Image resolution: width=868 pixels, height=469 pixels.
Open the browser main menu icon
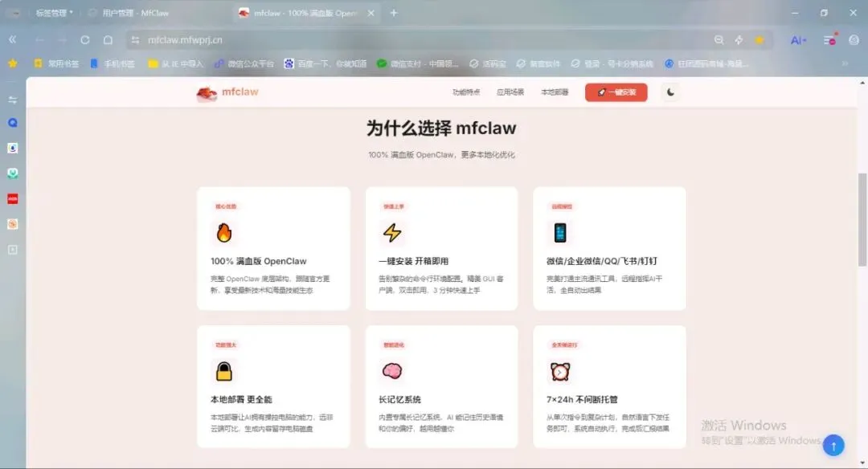[x=829, y=40]
